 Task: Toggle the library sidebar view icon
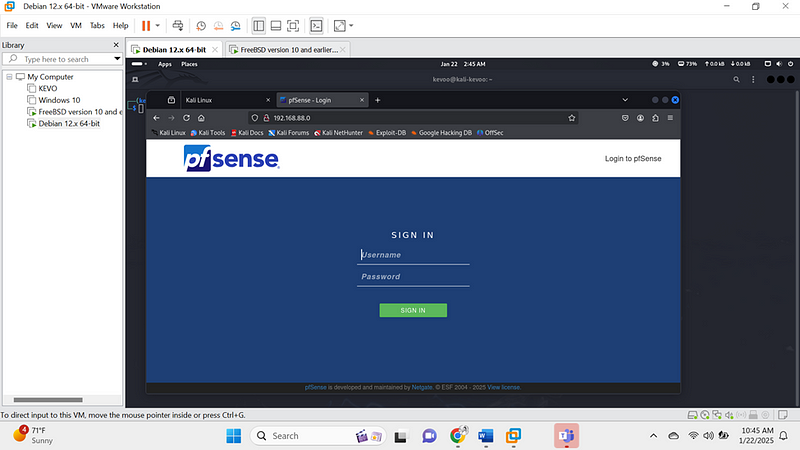tap(259, 26)
